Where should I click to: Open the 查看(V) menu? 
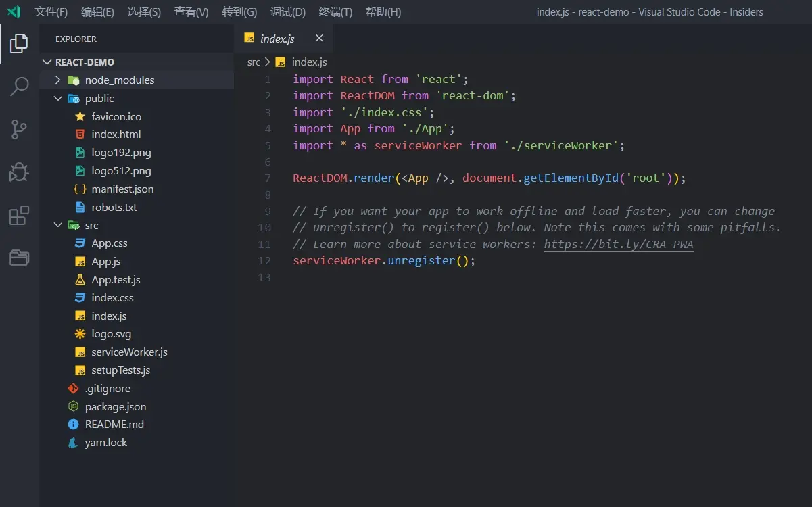coord(191,11)
